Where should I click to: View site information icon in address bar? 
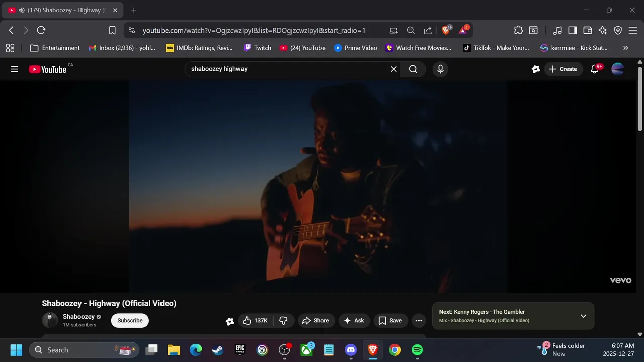[x=132, y=30]
